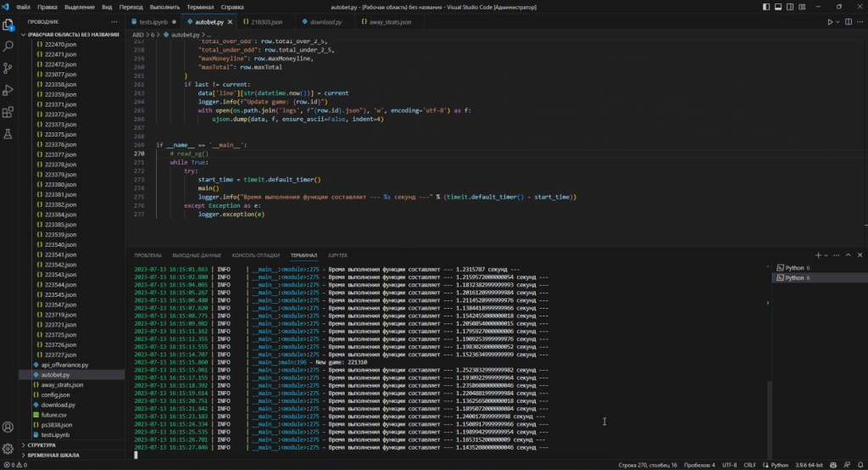Open the Терминал menu
The image size is (868, 470).
click(x=200, y=7)
